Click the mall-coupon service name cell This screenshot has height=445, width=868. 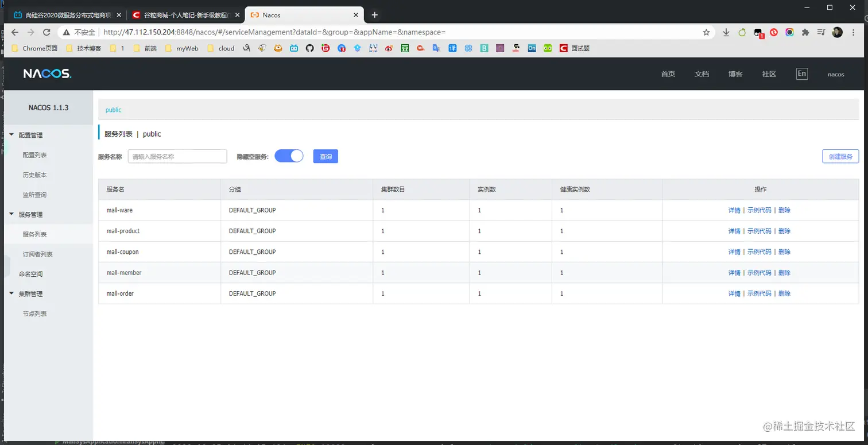click(160, 252)
